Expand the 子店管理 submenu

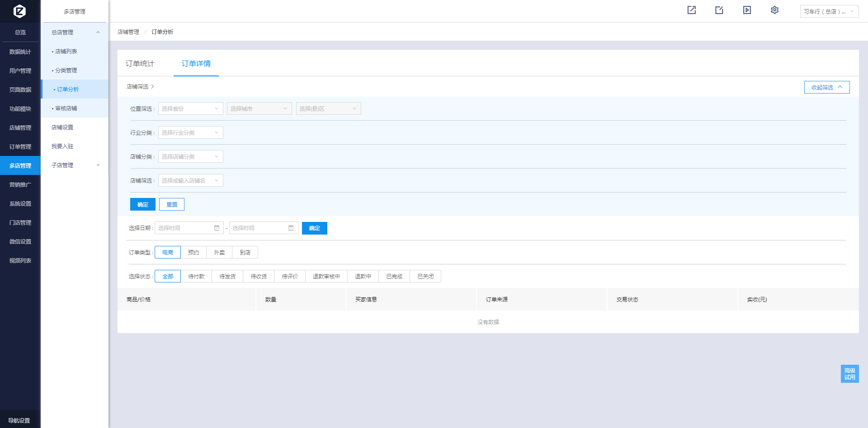(x=75, y=165)
